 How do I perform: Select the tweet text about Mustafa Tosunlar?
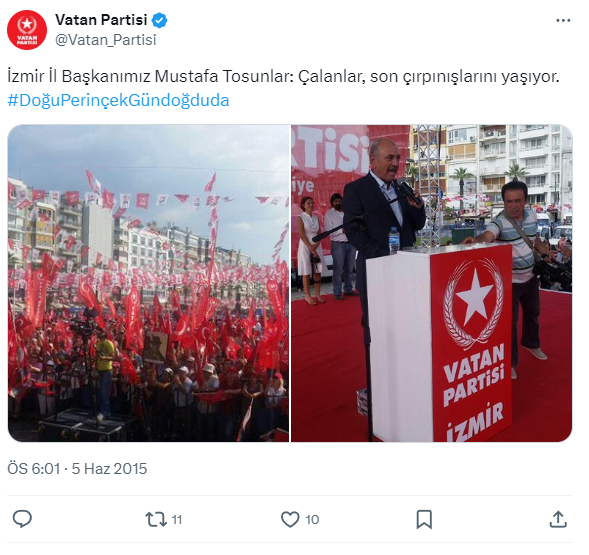pos(283,76)
